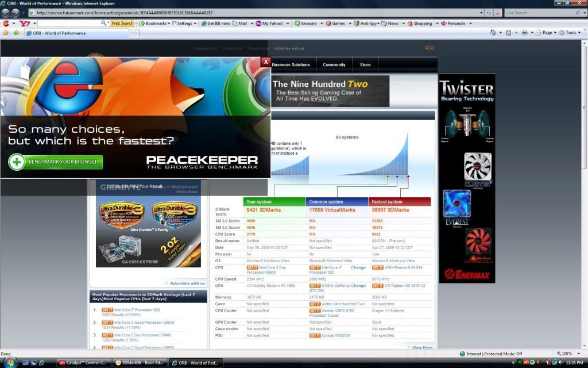This screenshot has height=368, width=588.
Task: Click the Advertise with us link under Gigabyte ad
Action: tap(187, 283)
